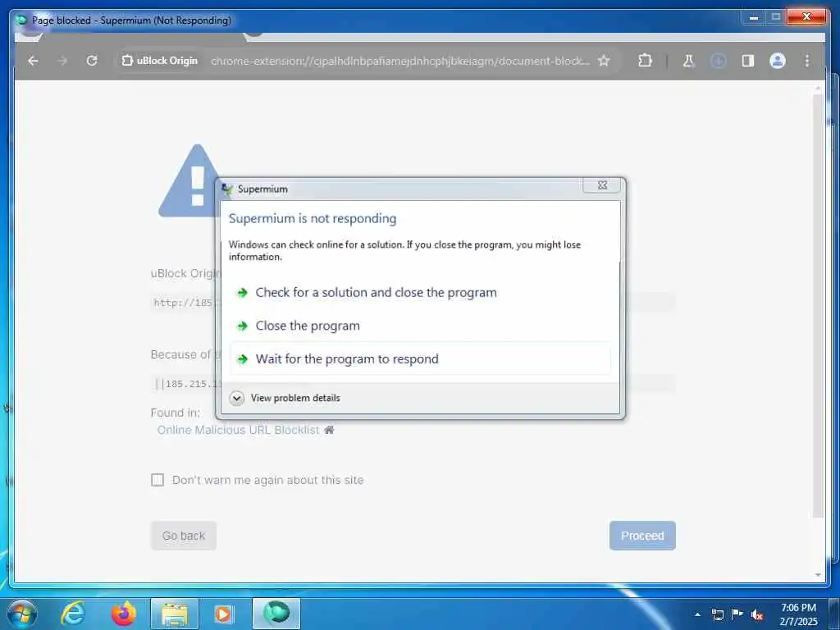Show hidden tray icons arrow
Viewport: 840px width, 630px height.
tap(697, 614)
